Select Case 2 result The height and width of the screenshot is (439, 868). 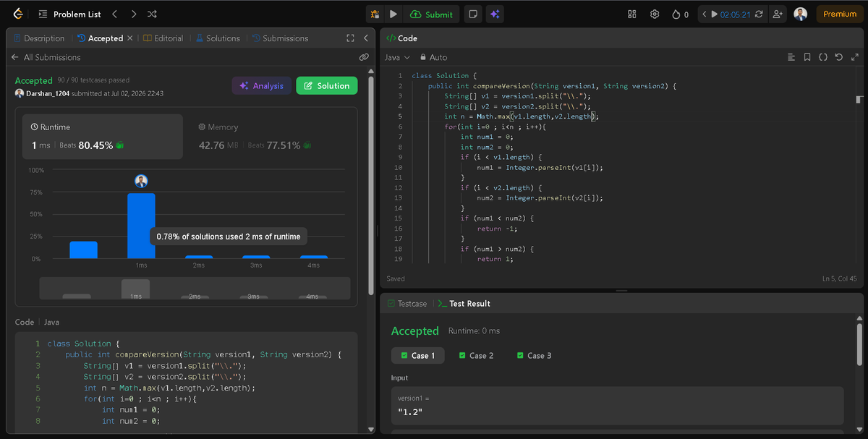click(x=476, y=355)
